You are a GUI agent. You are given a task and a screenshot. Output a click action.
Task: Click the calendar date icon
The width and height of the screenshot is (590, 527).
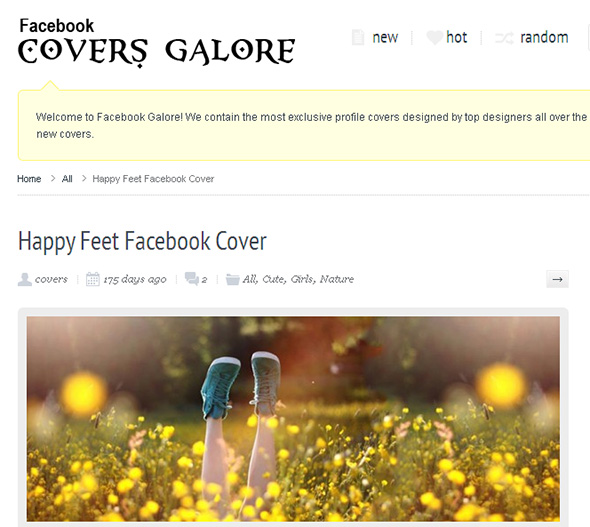(x=93, y=279)
